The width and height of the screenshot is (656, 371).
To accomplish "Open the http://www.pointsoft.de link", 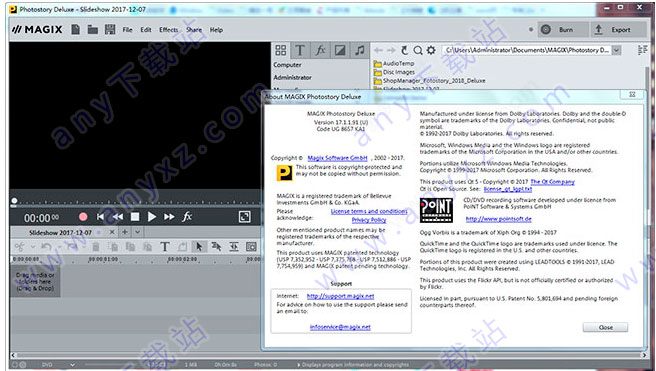I will pyautogui.click(x=499, y=219).
